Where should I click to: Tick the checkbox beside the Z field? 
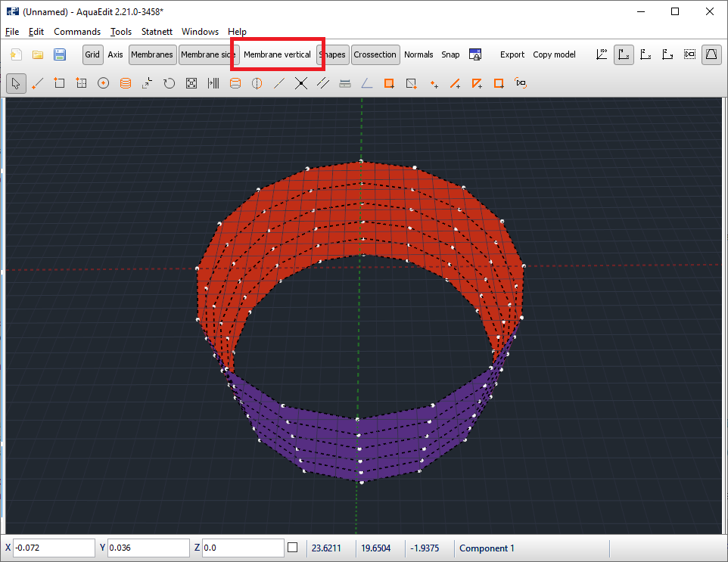click(293, 548)
